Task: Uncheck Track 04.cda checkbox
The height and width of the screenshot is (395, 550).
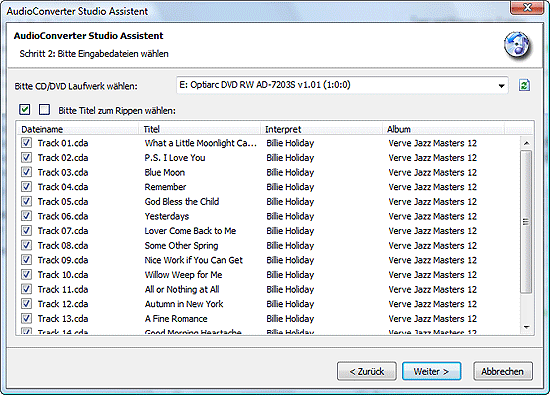Action: 26,187
